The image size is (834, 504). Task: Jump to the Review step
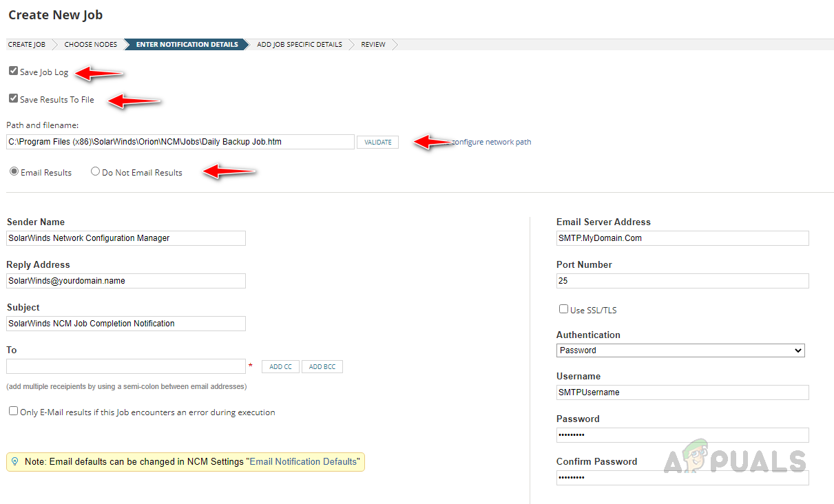point(373,44)
